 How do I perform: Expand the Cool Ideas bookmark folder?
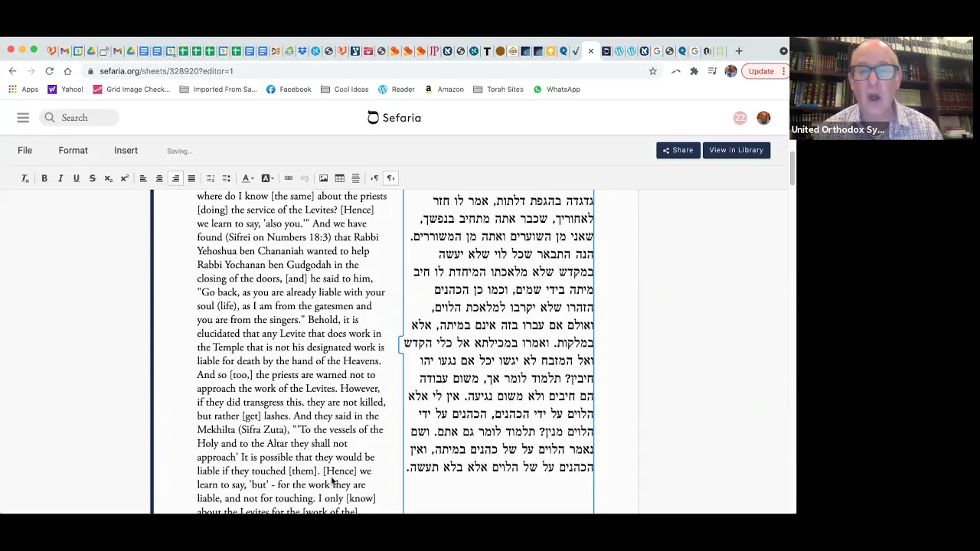click(x=345, y=90)
